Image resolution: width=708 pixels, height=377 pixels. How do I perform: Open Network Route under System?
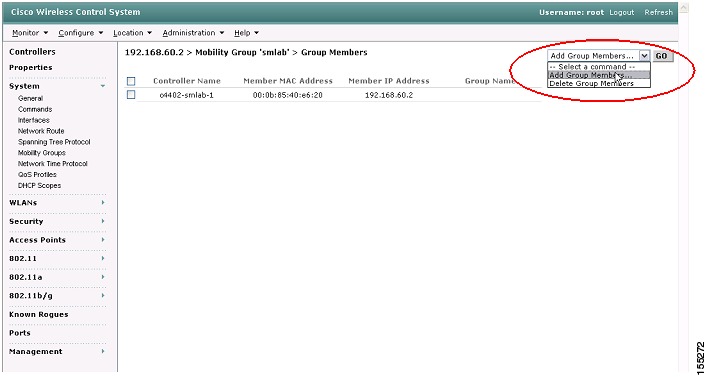point(41,131)
